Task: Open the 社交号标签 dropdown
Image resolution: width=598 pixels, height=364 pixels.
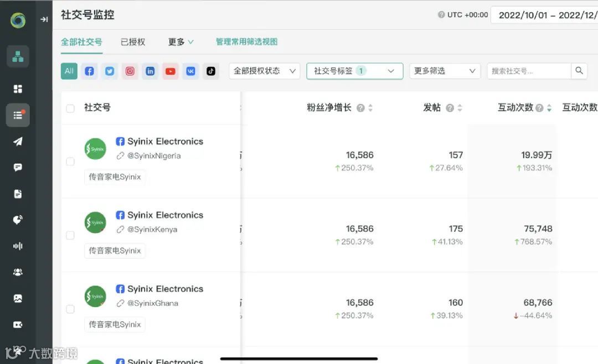Action: 355,71
